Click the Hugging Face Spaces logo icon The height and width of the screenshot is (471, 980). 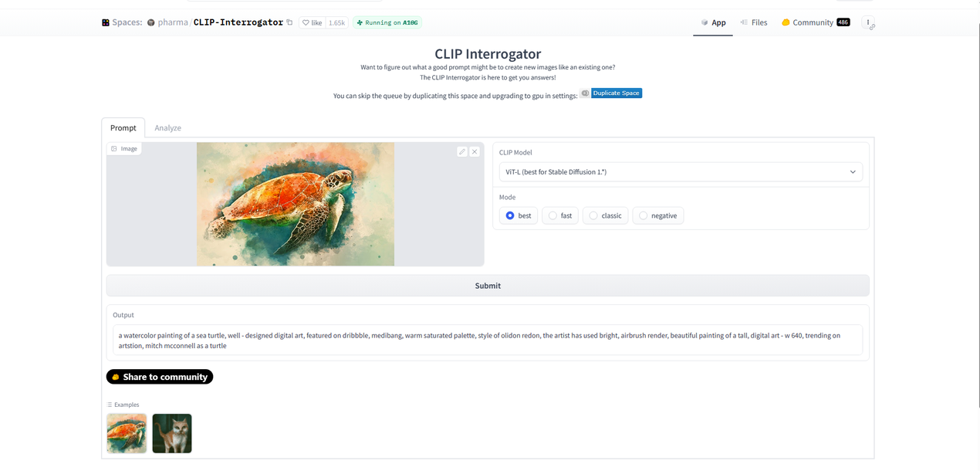tap(106, 22)
